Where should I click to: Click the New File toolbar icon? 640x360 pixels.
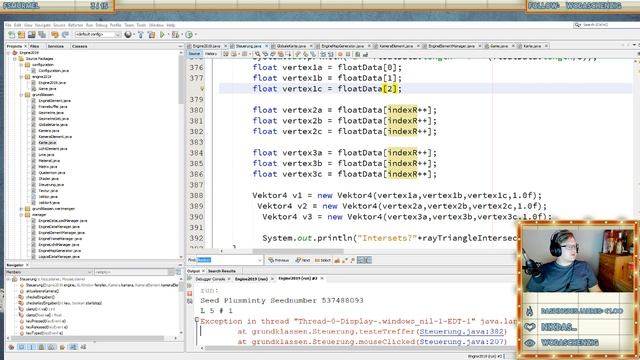pos(11,35)
